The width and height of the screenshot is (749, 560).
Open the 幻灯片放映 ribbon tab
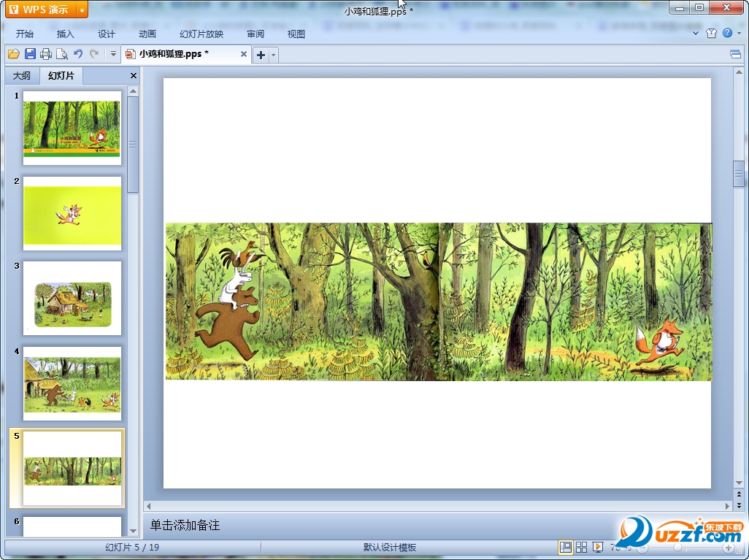pos(201,34)
